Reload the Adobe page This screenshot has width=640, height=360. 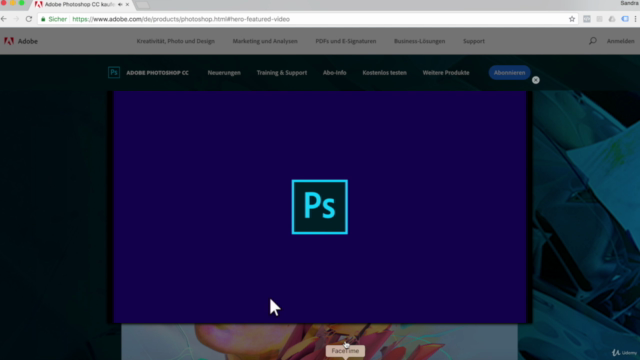[x=29, y=19]
